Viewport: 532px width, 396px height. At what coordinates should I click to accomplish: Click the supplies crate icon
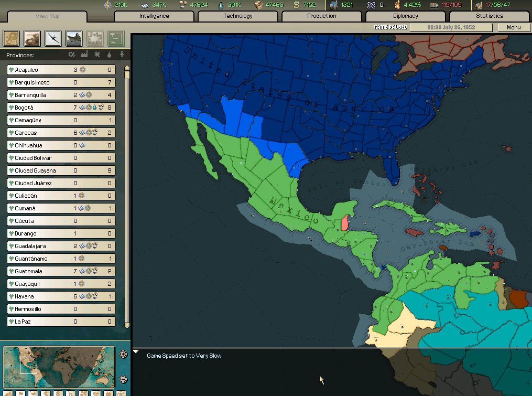[x=258, y=5]
